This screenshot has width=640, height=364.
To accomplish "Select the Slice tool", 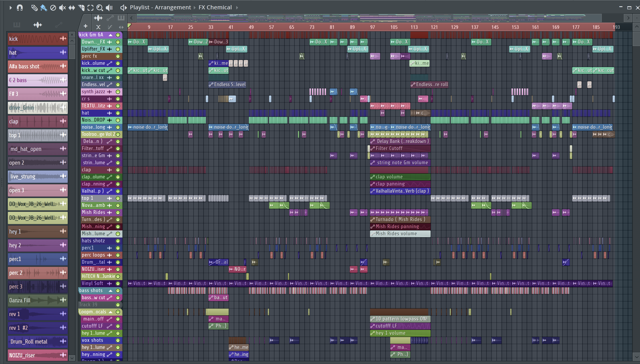I will coord(81,8).
